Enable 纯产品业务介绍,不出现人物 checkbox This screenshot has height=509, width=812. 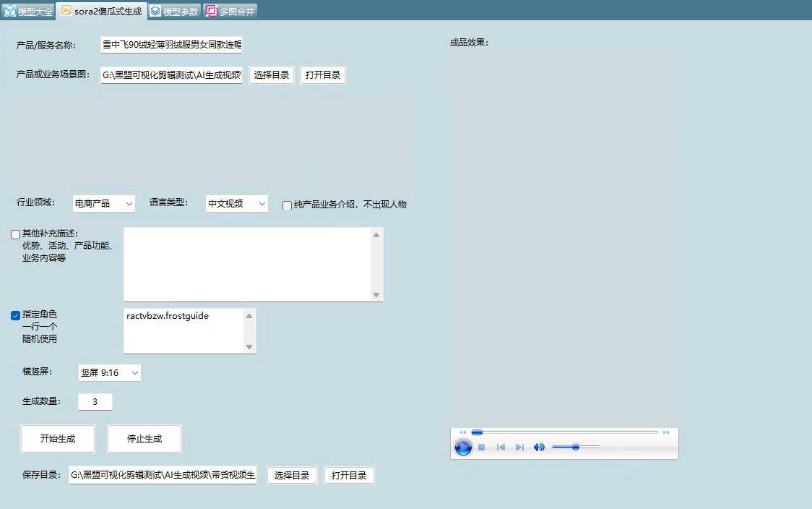pos(287,205)
